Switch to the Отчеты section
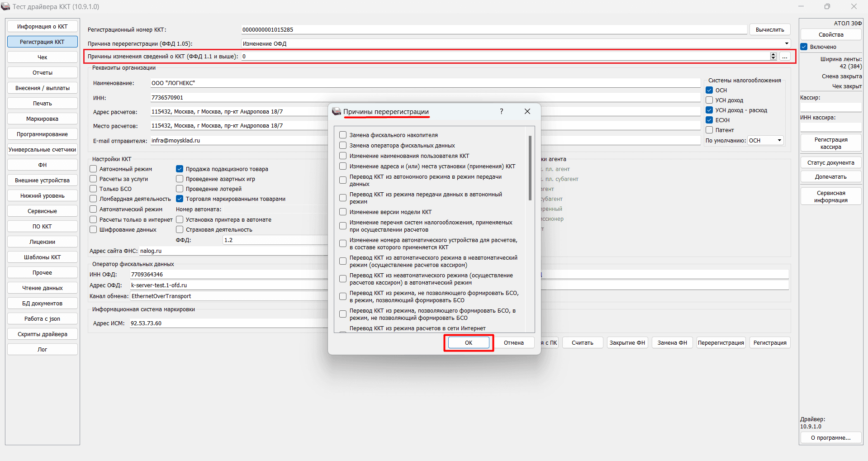868x461 pixels. tap(43, 73)
